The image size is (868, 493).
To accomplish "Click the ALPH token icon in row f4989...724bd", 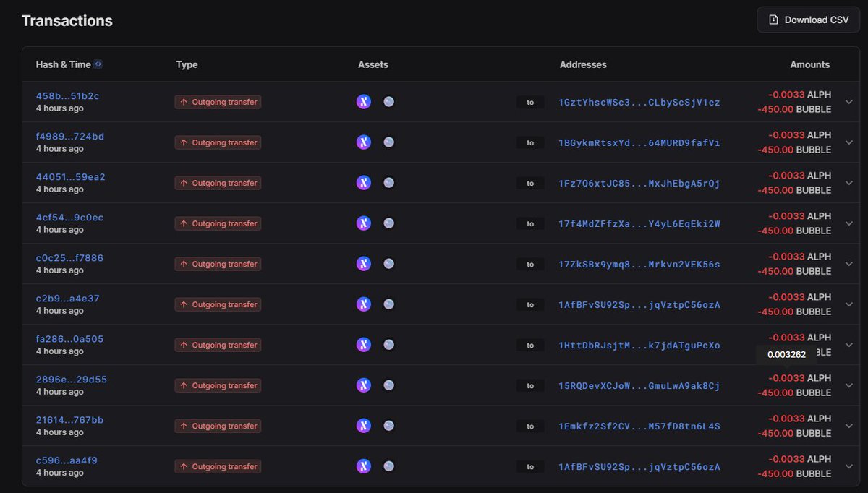I will point(364,142).
